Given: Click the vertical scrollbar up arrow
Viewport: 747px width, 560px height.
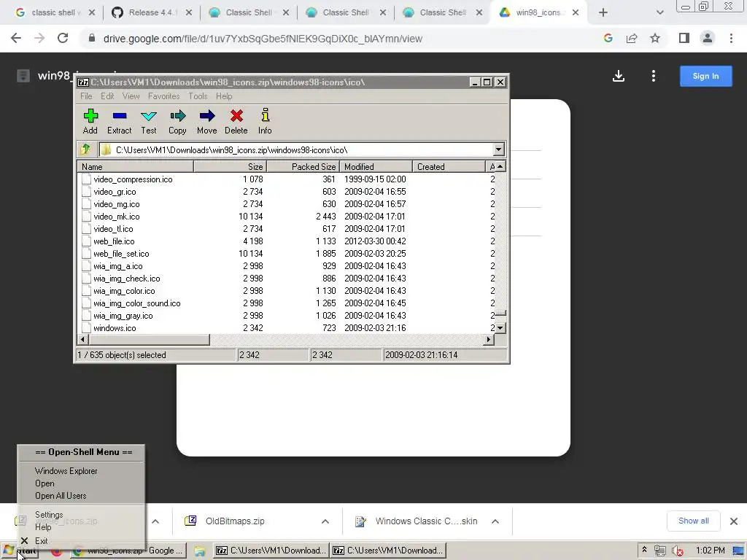Looking at the screenshot, I should [500, 166].
